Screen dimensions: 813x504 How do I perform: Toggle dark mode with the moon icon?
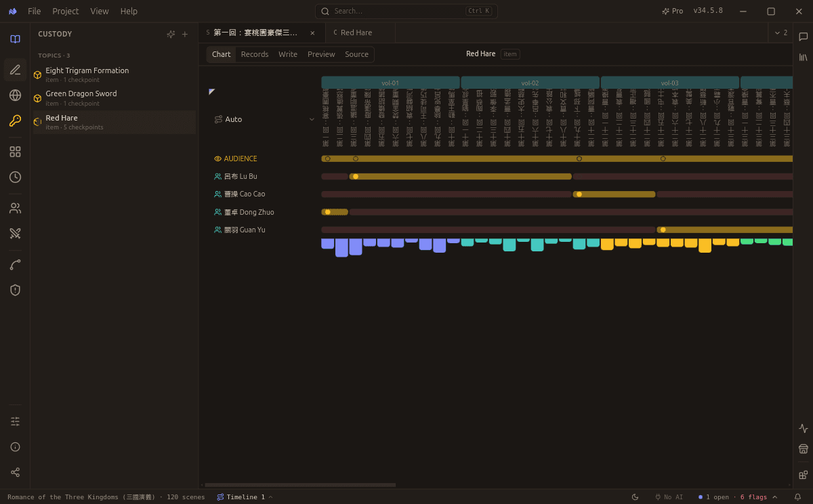[635, 497]
